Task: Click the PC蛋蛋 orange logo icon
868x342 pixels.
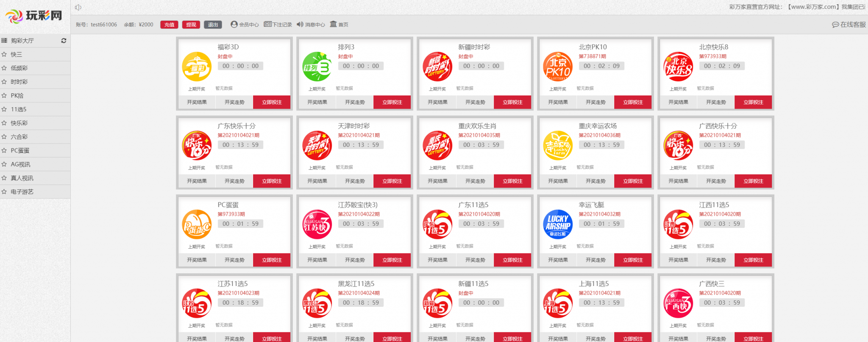Action: (x=197, y=224)
